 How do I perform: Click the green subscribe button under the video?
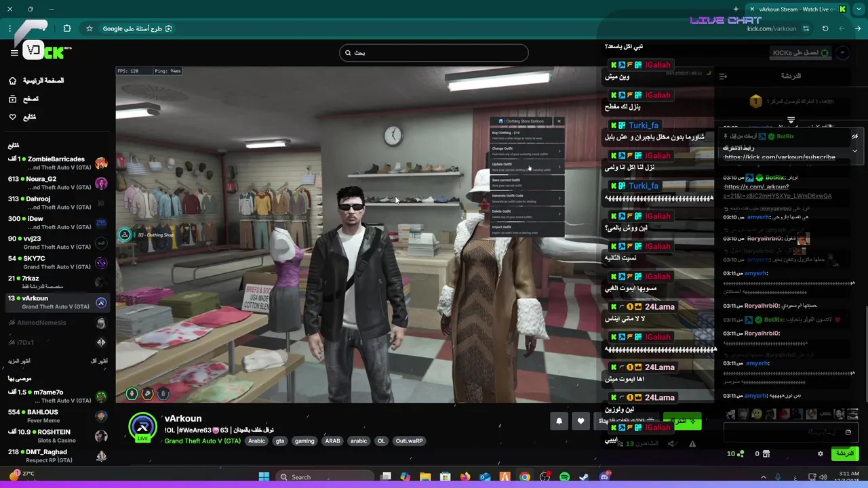pos(682,421)
